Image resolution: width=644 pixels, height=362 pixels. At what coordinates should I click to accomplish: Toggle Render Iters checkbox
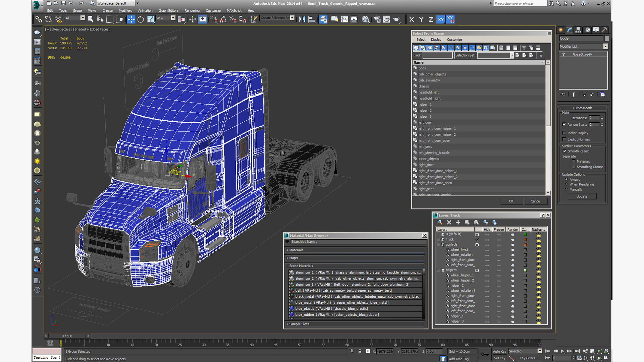pos(564,124)
